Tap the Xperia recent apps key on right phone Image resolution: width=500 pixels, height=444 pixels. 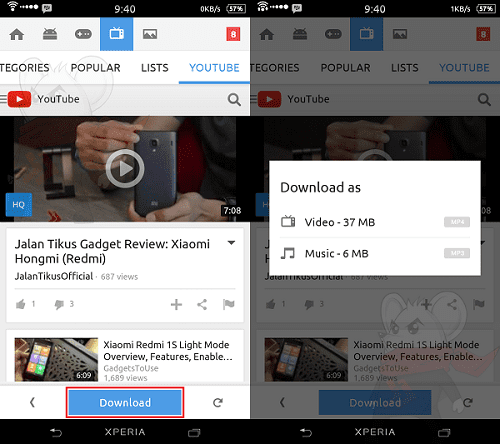coord(444,433)
